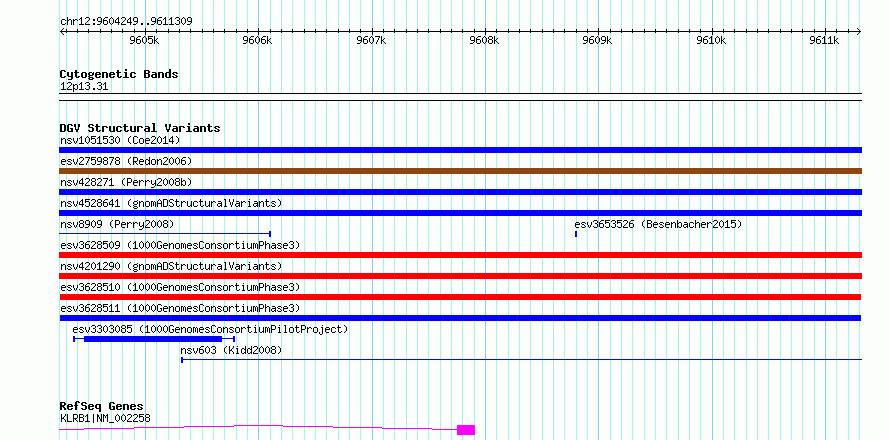This screenshot has height=440, width=890.
Task: Open the esv2759878 (Redon2006) label
Action: click(126, 161)
